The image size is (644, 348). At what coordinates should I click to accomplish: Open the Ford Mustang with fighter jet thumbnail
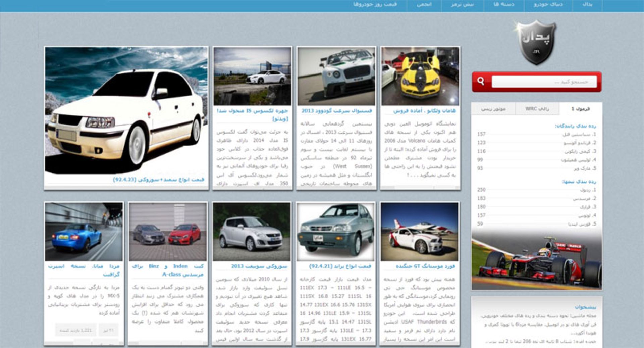(419, 232)
